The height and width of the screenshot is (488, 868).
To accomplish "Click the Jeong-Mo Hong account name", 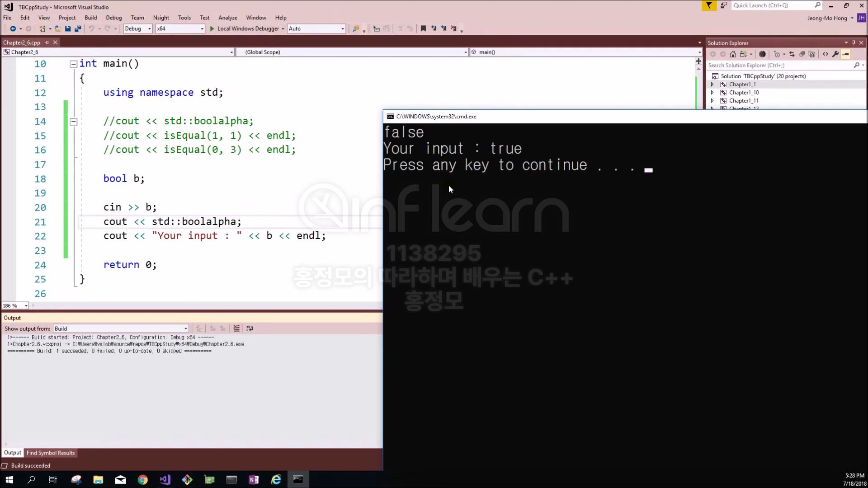I will pos(827,18).
